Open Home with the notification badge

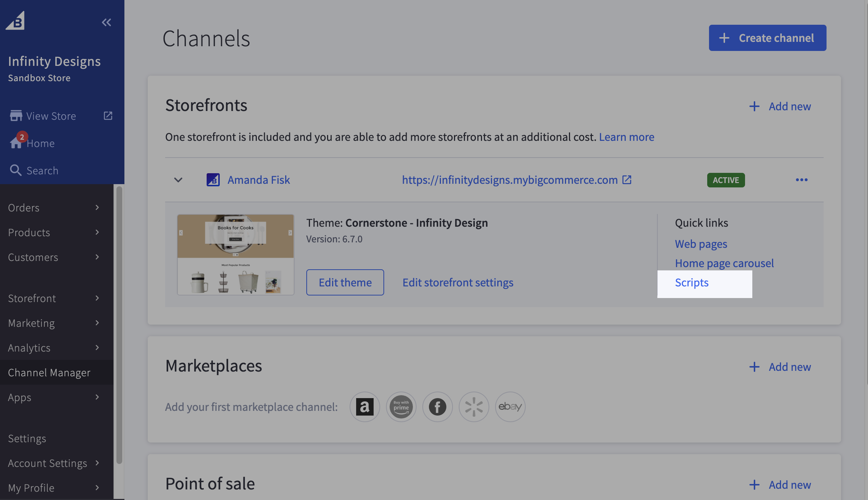tap(40, 143)
